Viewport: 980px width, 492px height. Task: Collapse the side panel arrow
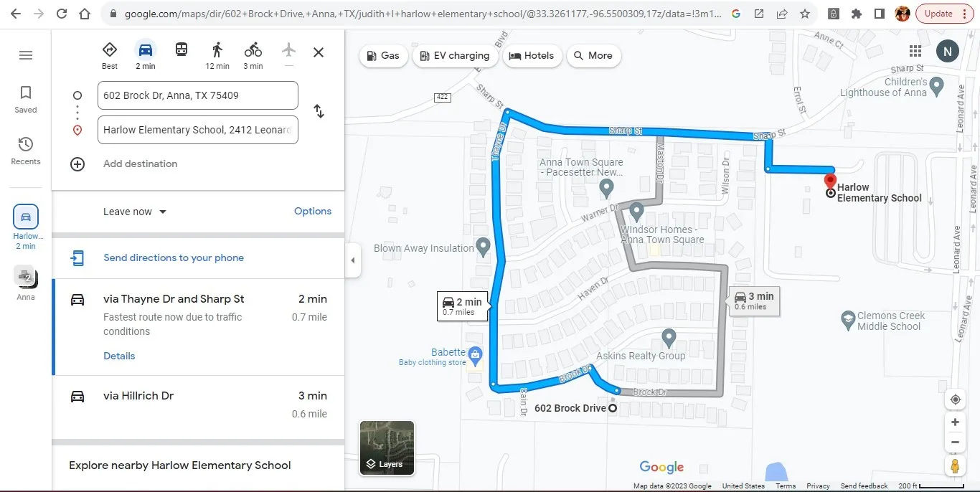click(352, 260)
